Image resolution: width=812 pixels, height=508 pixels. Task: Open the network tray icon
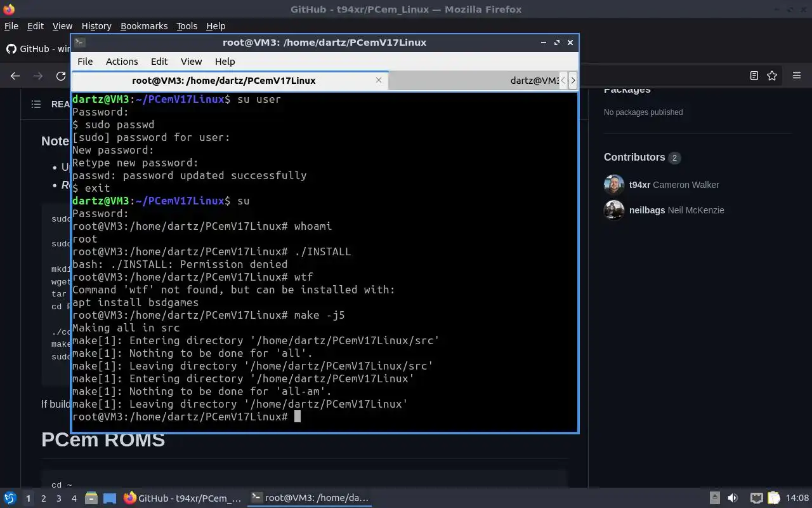click(756, 498)
